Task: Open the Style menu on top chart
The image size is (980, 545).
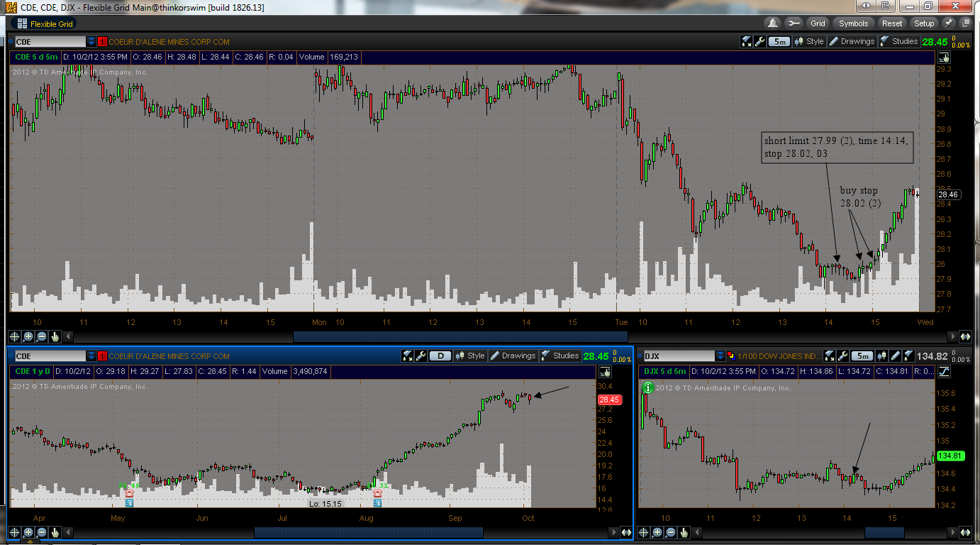Action: (809, 41)
